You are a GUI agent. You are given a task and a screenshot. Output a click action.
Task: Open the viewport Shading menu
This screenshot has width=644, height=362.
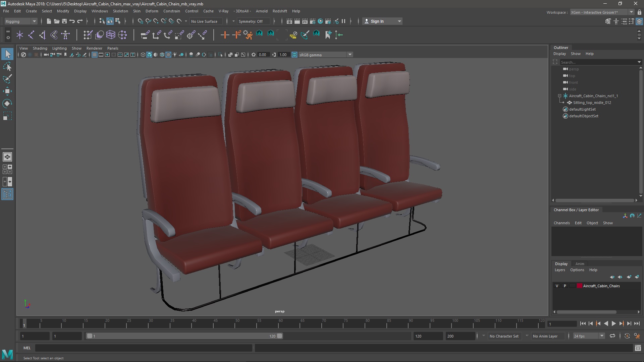pos(40,48)
